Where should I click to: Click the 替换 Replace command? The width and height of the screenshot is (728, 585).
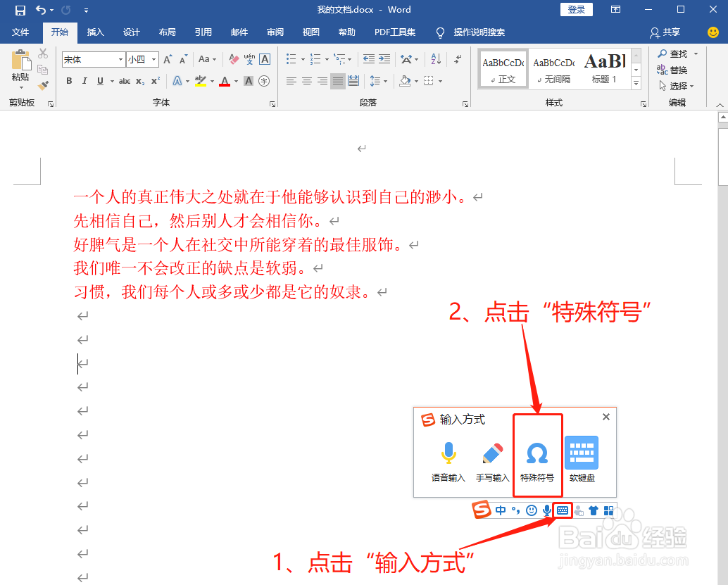point(677,69)
